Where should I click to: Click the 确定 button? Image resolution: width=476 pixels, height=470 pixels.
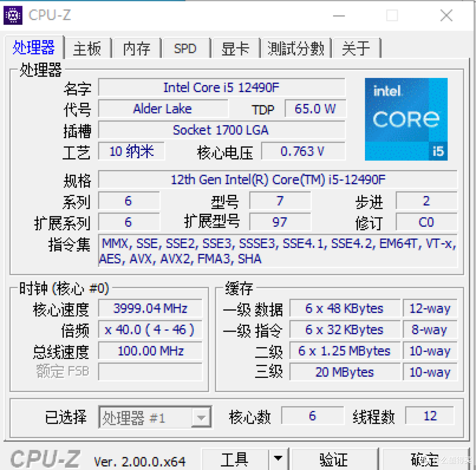(425, 459)
